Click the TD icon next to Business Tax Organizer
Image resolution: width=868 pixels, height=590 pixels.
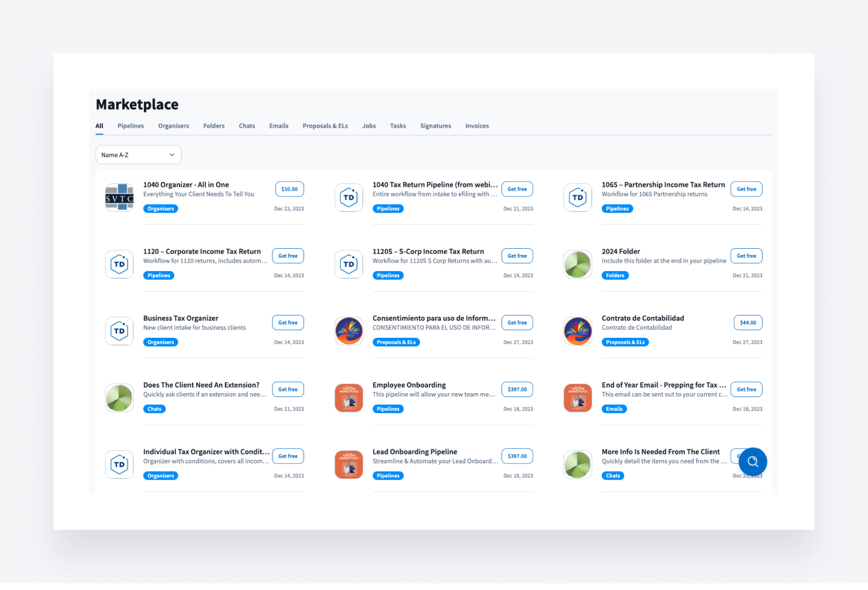119,331
